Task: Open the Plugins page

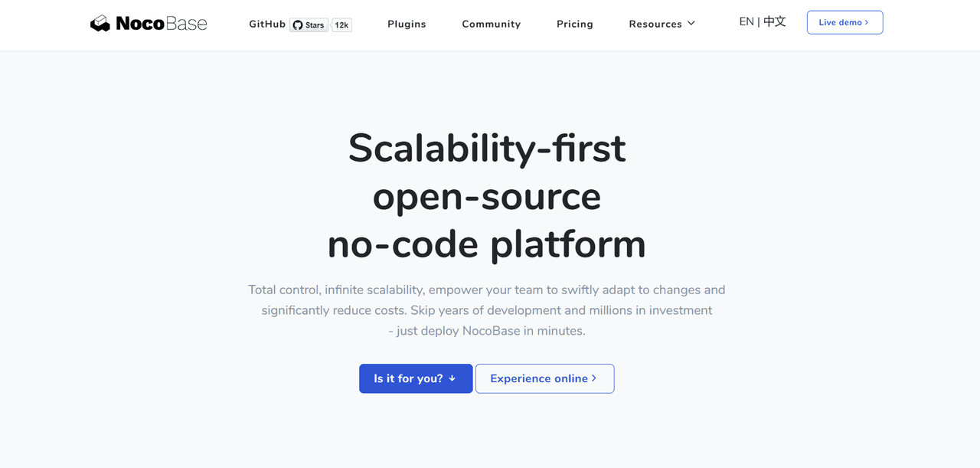Action: tap(407, 24)
